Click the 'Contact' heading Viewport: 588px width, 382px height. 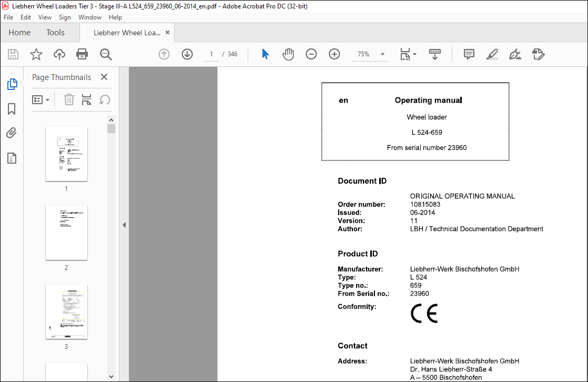point(352,346)
